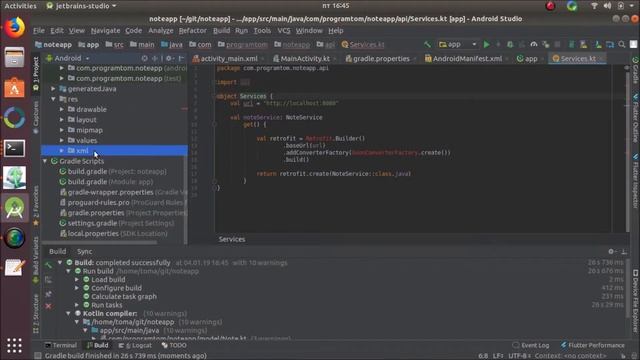640x360 pixels.
Task: Open Search Everywhere magnifier icon
Action: point(622,44)
